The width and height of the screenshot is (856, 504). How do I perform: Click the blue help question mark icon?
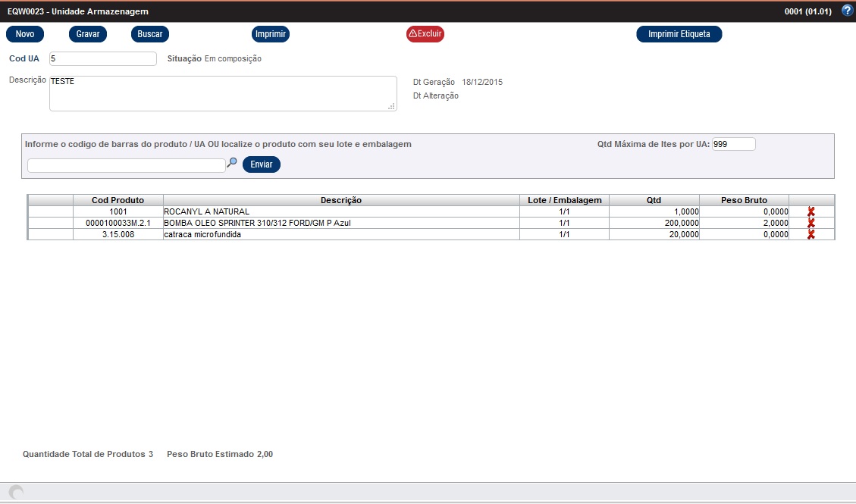(847, 11)
